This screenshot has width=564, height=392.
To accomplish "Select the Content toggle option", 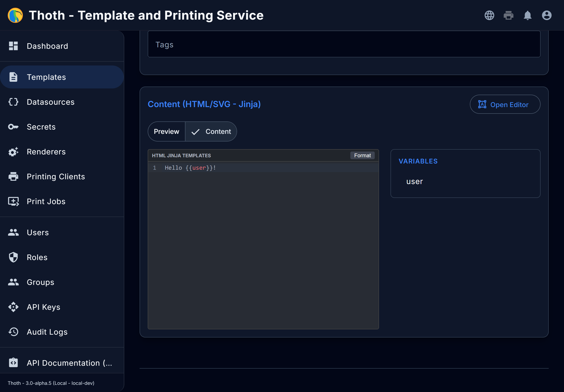I will [x=211, y=131].
